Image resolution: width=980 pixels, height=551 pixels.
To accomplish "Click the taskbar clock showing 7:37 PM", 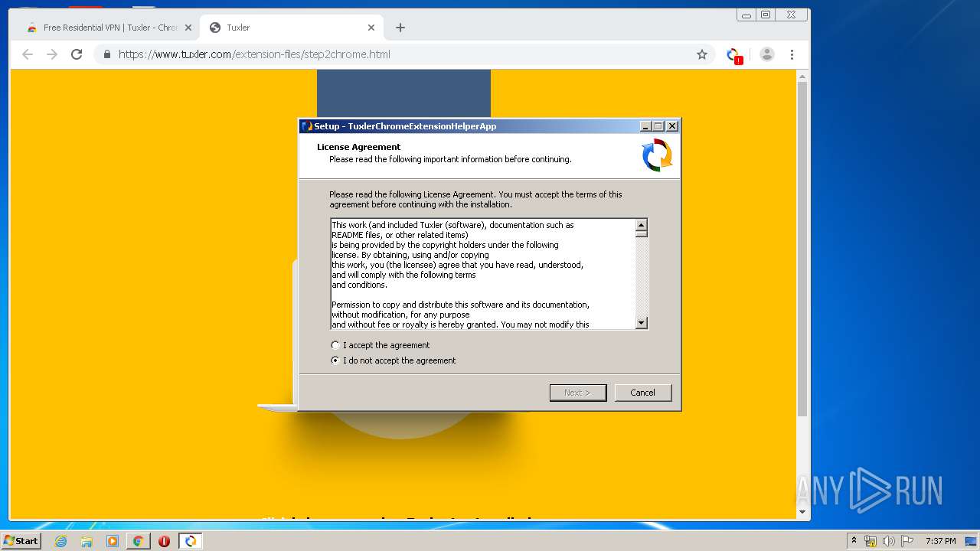I will (941, 541).
